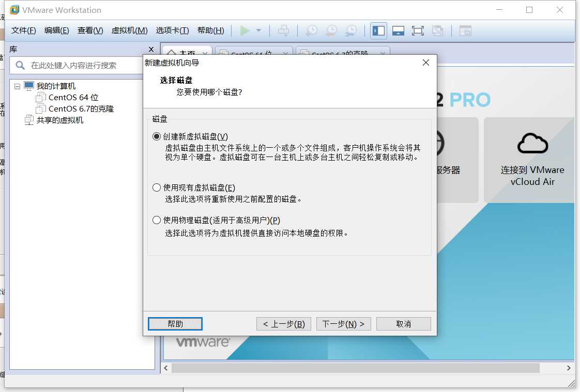Image resolution: width=580 pixels, height=392 pixels.
Task: Collapse the 我的计算机 tree node
Action: click(17, 86)
